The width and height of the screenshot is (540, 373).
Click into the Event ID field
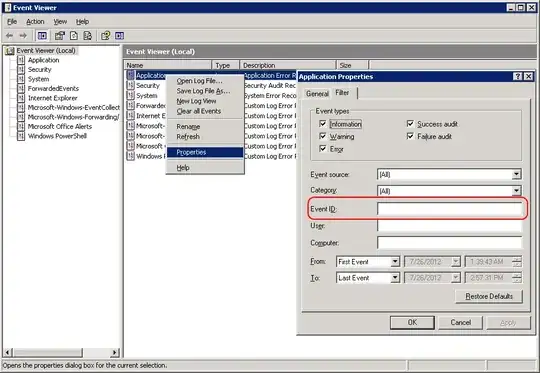[449, 209]
